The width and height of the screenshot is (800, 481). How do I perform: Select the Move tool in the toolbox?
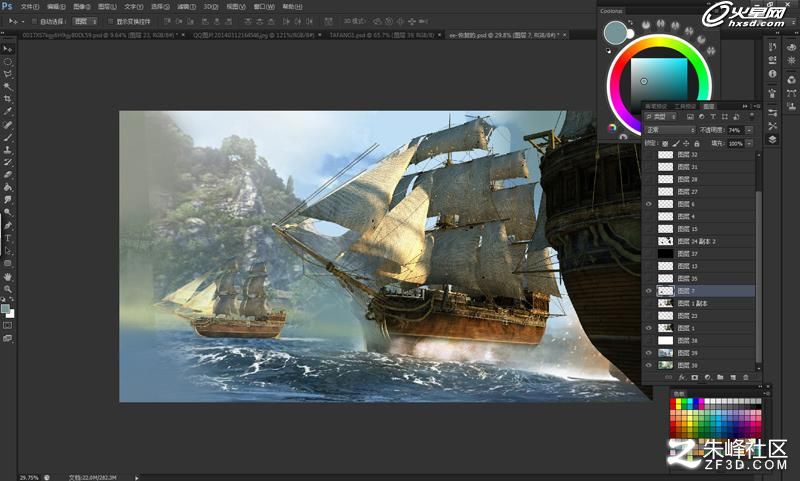point(7,49)
